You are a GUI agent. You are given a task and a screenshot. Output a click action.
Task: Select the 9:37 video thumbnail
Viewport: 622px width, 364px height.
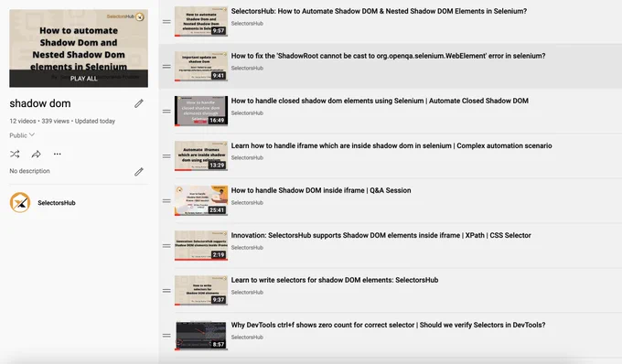click(201, 290)
